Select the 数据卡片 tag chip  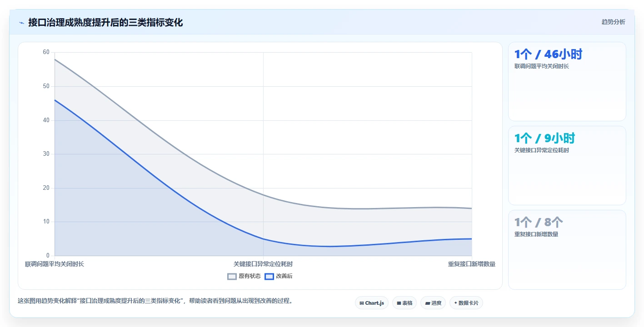(466, 303)
